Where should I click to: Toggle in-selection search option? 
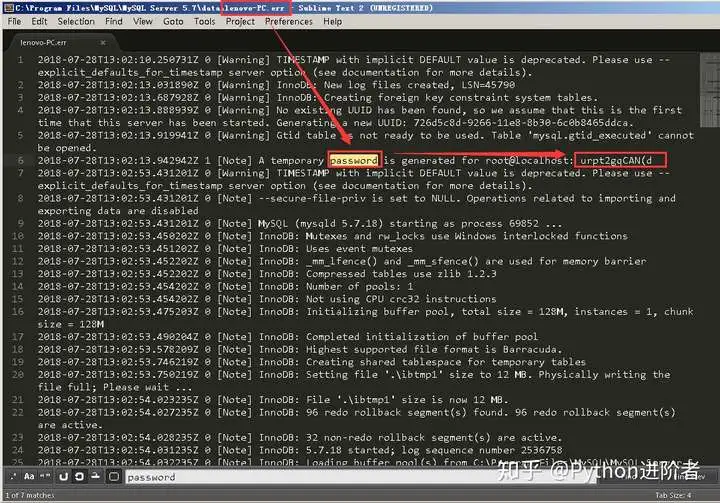click(x=96, y=476)
